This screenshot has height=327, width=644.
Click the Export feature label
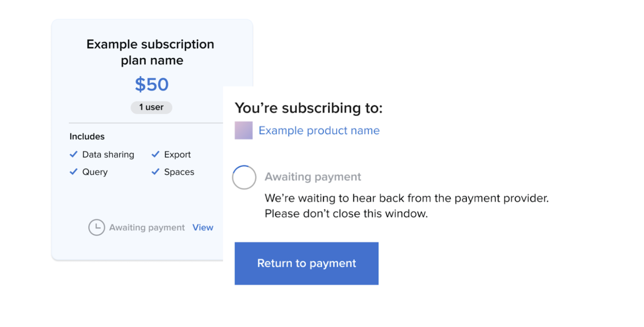[177, 155]
